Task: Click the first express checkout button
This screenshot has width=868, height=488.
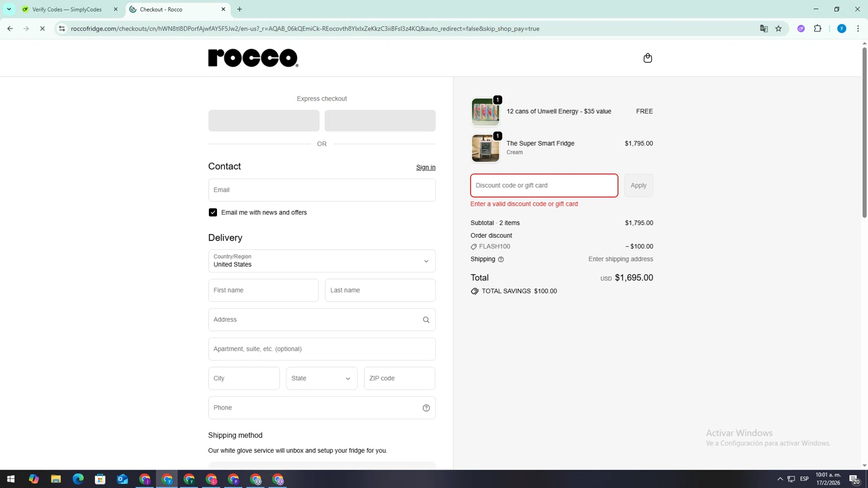Action: pyautogui.click(x=264, y=121)
